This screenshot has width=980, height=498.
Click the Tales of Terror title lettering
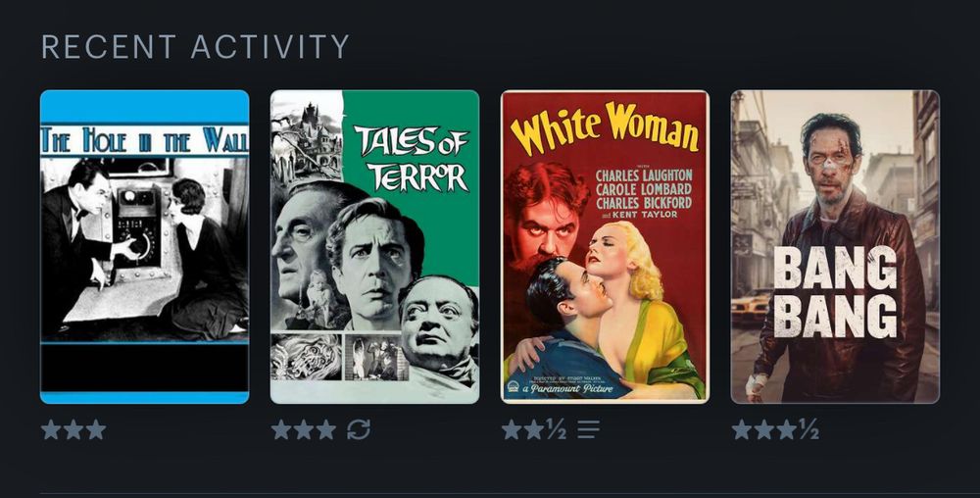(x=412, y=158)
